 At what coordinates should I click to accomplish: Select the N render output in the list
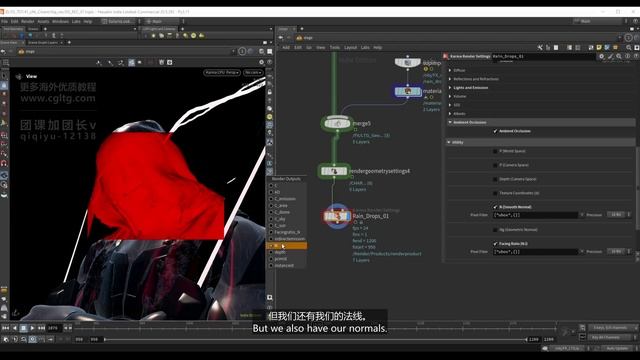tap(287, 246)
